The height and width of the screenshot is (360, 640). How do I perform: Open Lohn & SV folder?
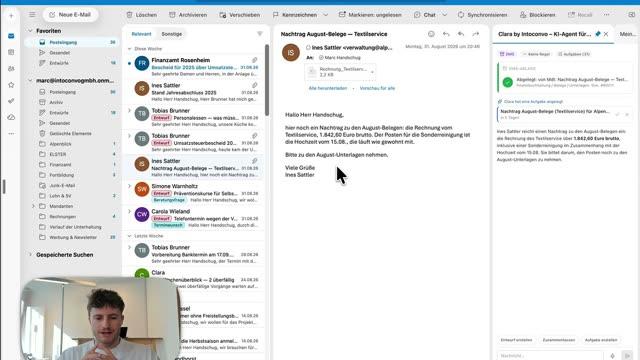click(x=72, y=196)
